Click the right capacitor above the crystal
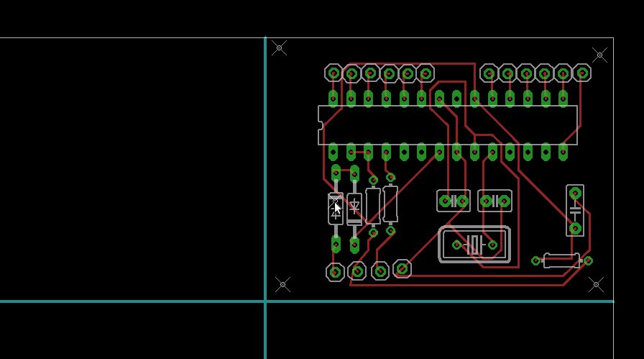644x359 pixels. coord(494,200)
